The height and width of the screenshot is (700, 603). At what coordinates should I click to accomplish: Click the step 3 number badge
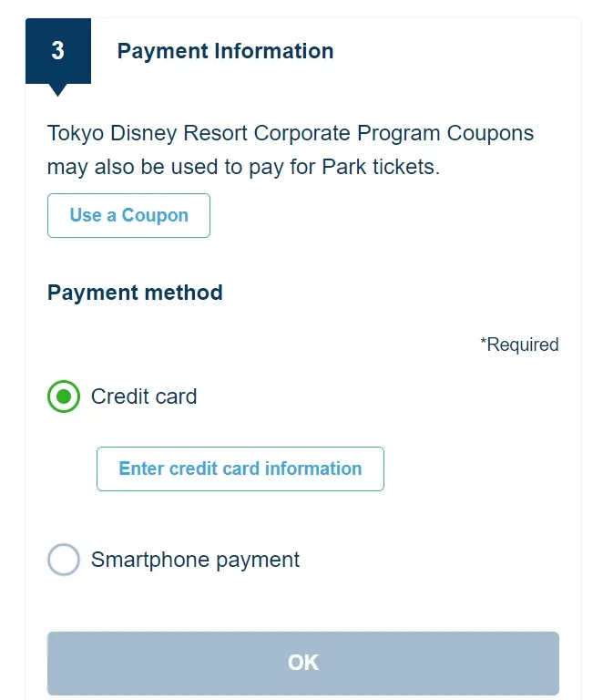(58, 51)
